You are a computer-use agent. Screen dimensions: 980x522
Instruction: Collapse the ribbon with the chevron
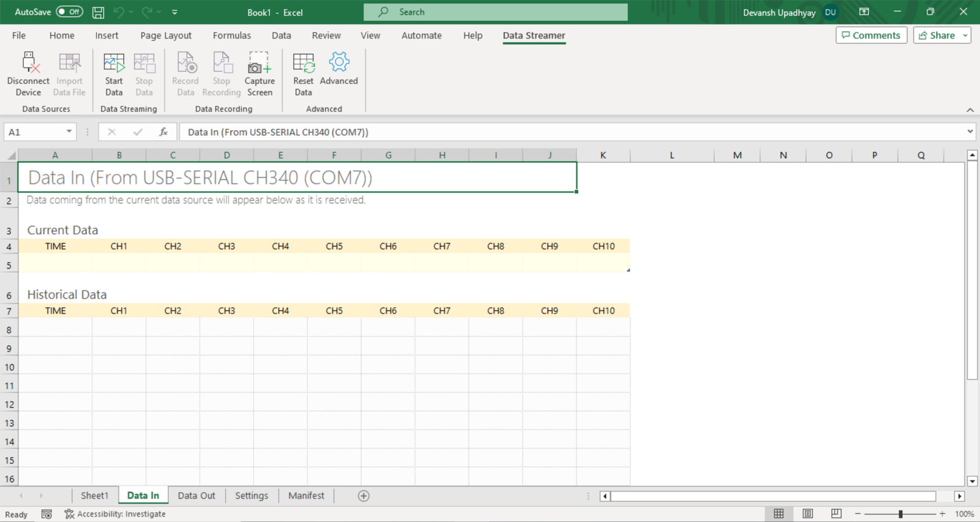(970, 110)
